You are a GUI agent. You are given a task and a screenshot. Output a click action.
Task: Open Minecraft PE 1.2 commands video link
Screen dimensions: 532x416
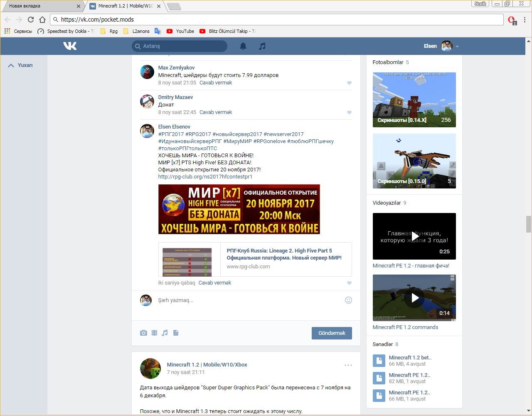[405, 327]
